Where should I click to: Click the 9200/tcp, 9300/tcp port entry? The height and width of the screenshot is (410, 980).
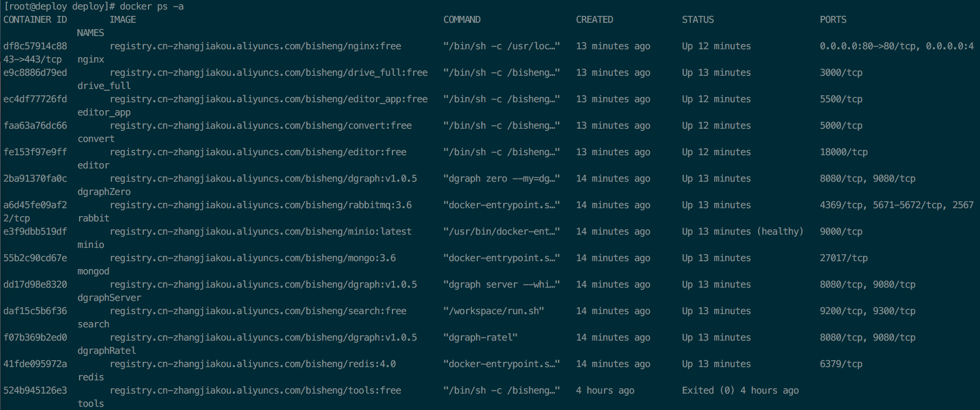click(x=868, y=311)
